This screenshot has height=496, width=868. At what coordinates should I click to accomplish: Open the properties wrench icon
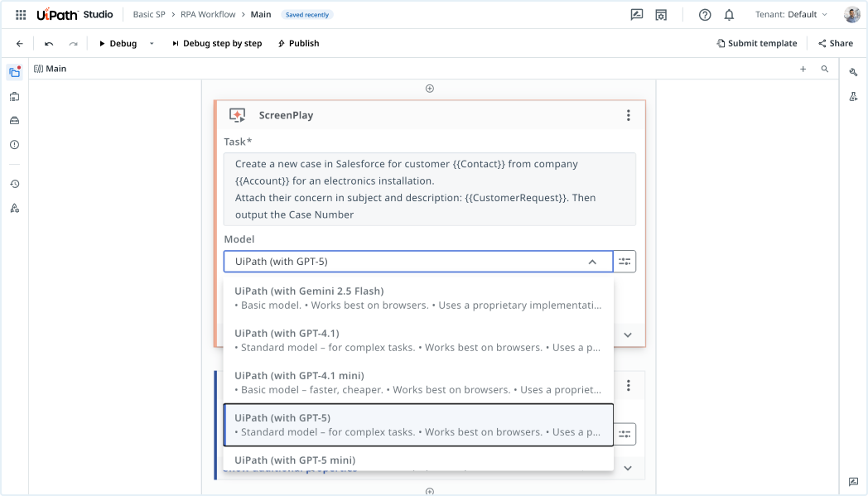point(854,72)
